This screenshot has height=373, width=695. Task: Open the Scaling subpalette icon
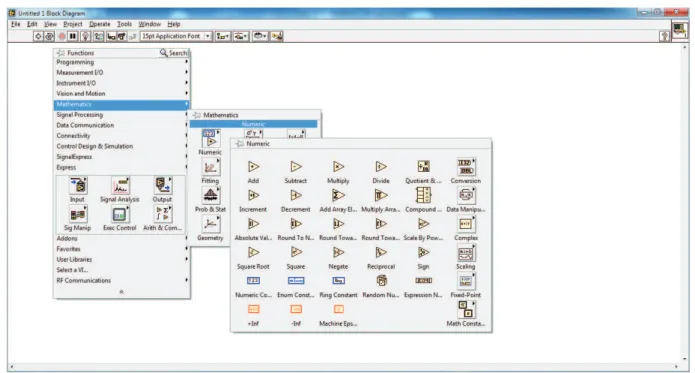(466, 253)
